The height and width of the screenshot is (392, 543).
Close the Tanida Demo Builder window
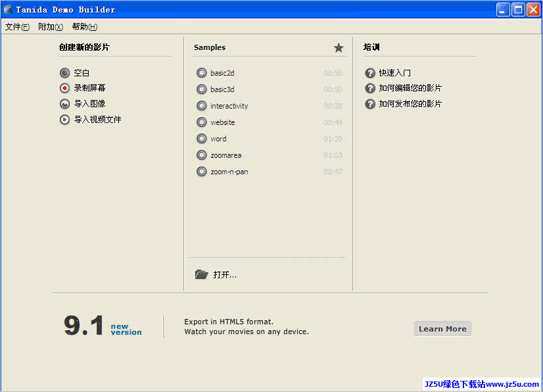pos(534,9)
